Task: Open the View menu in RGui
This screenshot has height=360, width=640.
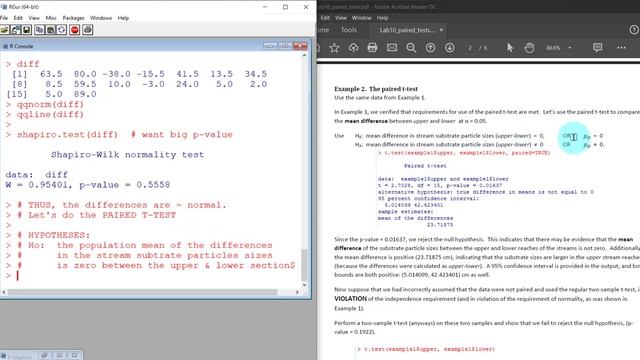Action: pos(34,18)
